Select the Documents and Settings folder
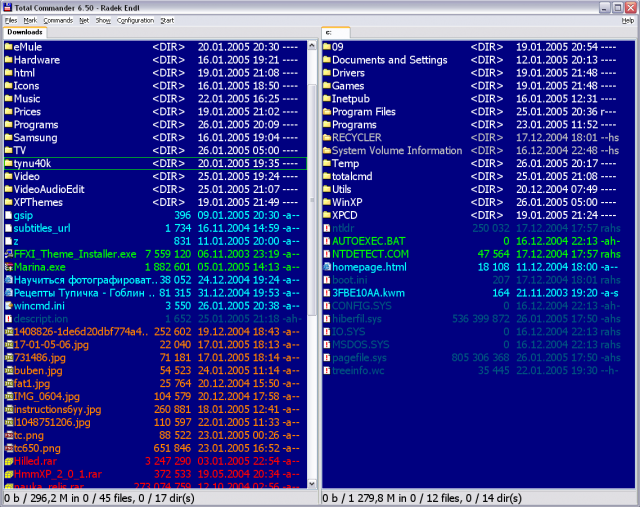 pyautogui.click(x=389, y=60)
